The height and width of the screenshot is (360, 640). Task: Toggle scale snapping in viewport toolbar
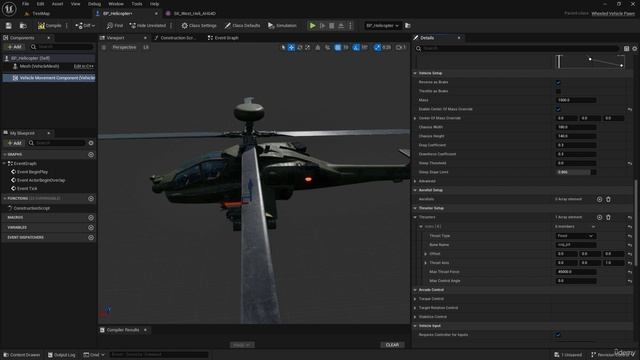(x=377, y=47)
